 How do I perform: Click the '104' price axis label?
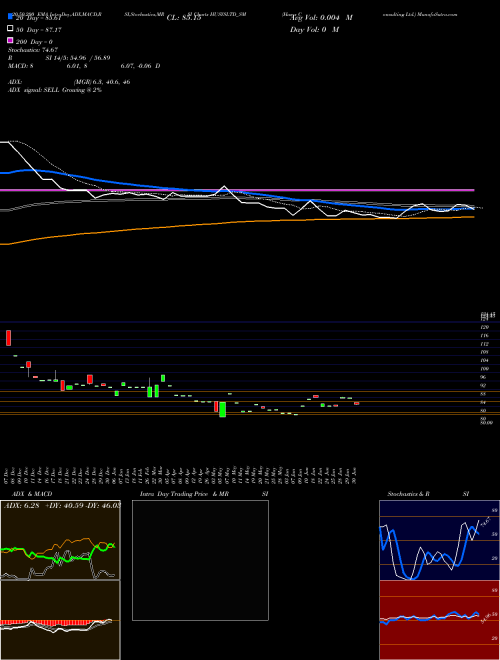click(484, 360)
